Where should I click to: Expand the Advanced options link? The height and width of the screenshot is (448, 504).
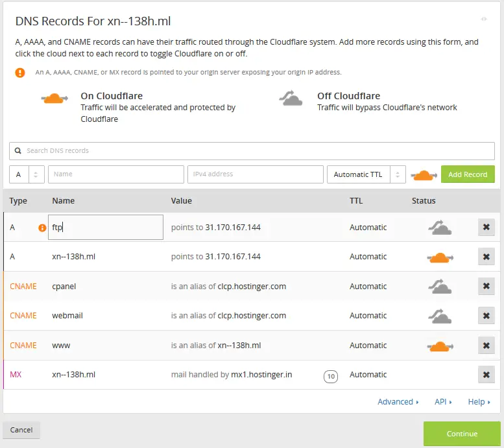(398, 402)
